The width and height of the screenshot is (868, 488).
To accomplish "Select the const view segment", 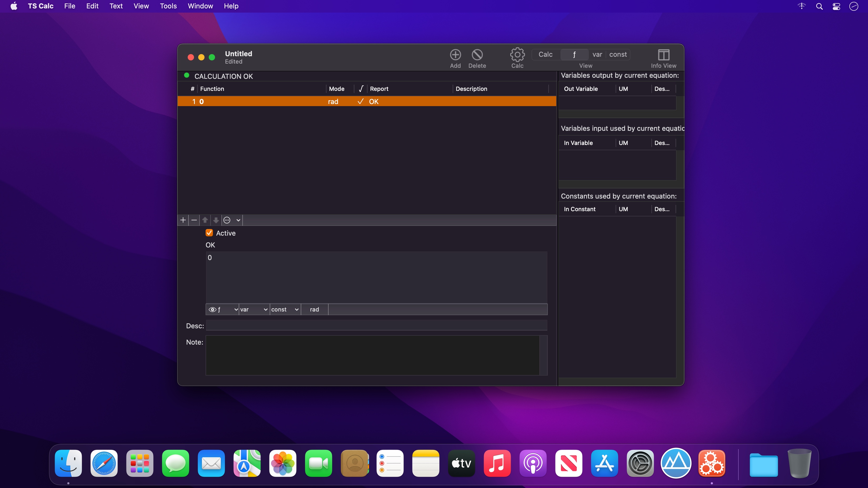I will point(618,55).
